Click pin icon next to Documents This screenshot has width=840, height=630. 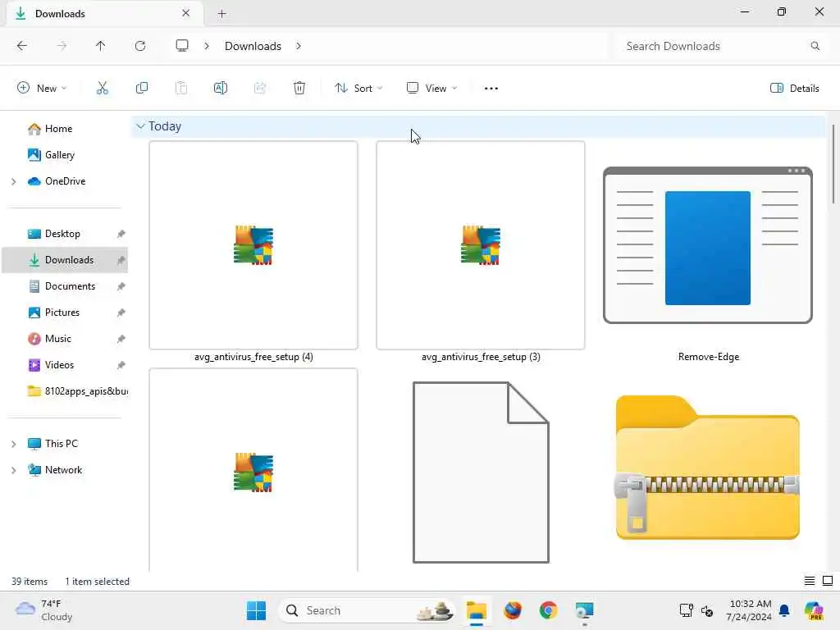(x=121, y=286)
